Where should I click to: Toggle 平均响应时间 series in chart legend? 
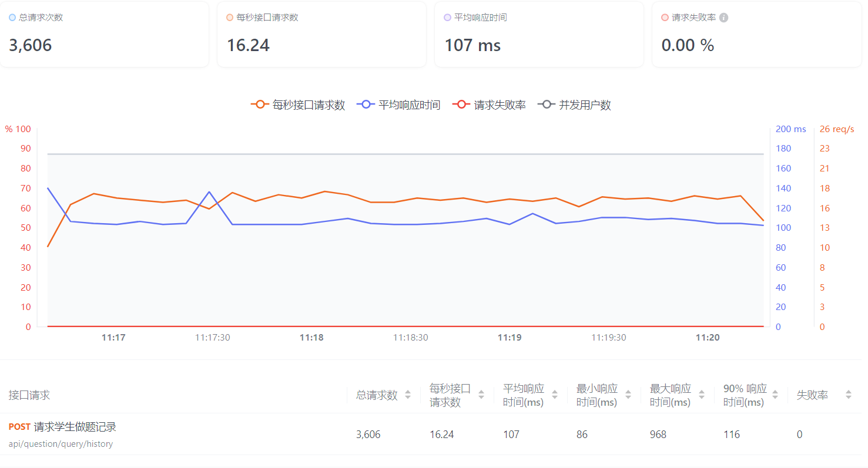pos(398,105)
